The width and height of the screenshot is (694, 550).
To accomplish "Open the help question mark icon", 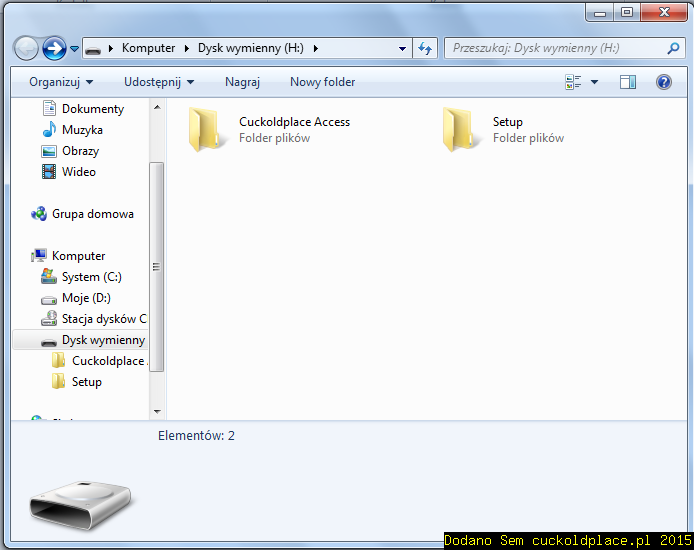I will (663, 82).
